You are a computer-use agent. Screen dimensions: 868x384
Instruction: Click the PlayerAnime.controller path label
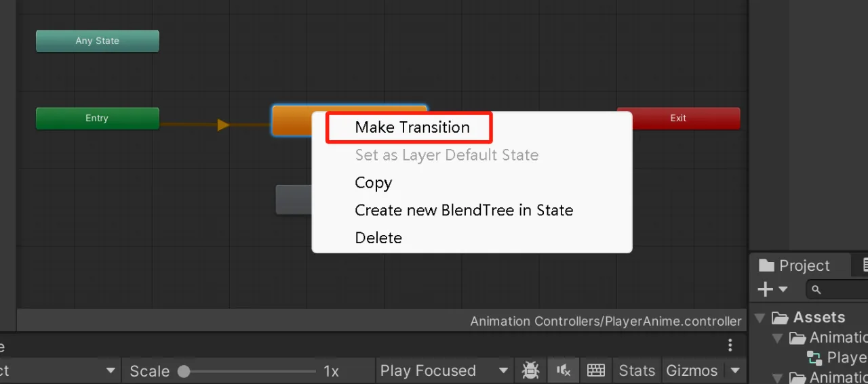[x=606, y=321]
